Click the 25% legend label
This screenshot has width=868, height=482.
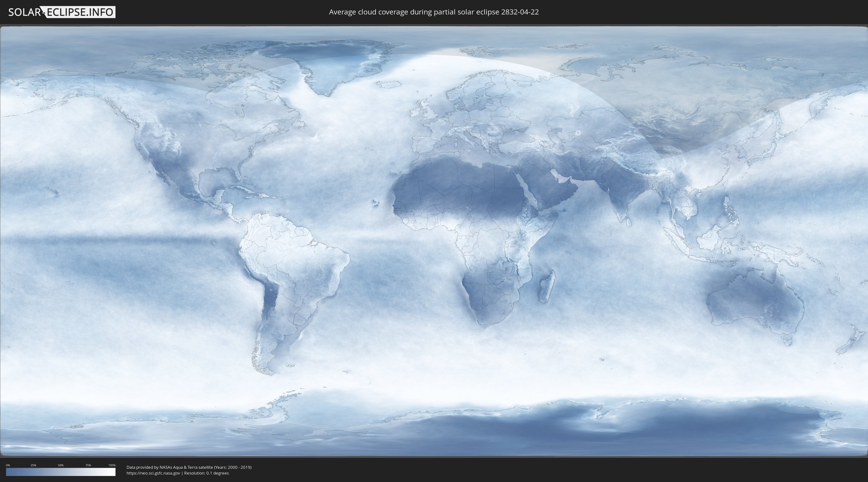33,465
